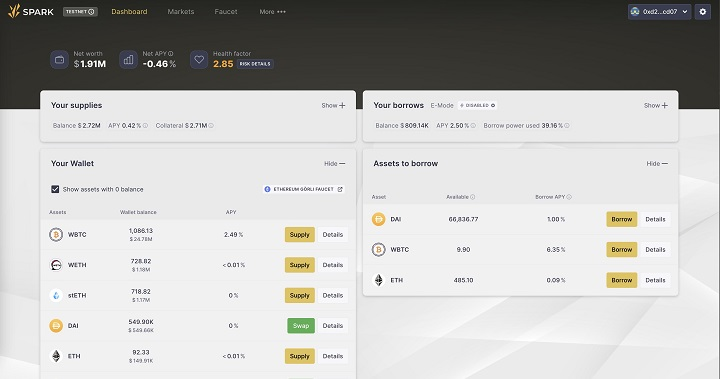720x379 pixels.
Task: Click the faucet external link icon
Action: (340, 189)
